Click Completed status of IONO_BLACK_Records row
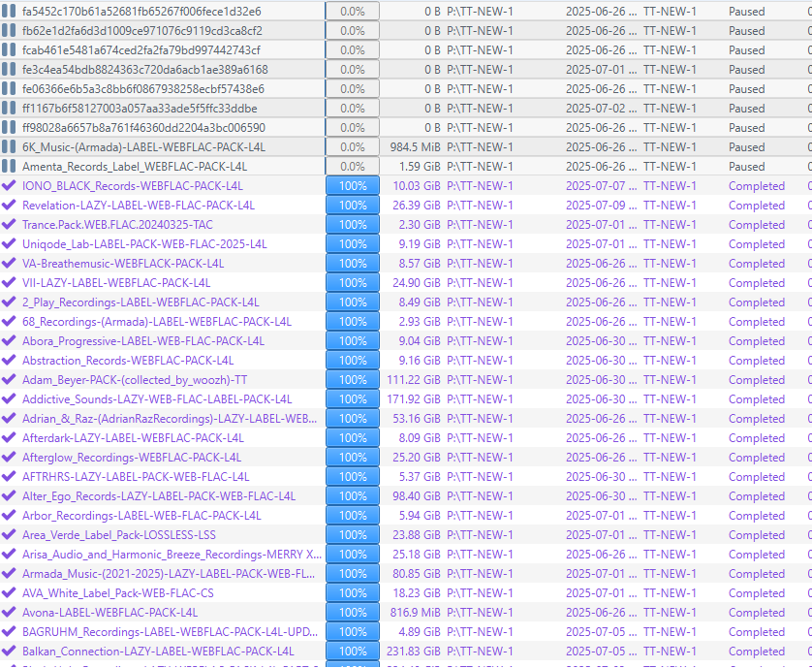 (757, 186)
